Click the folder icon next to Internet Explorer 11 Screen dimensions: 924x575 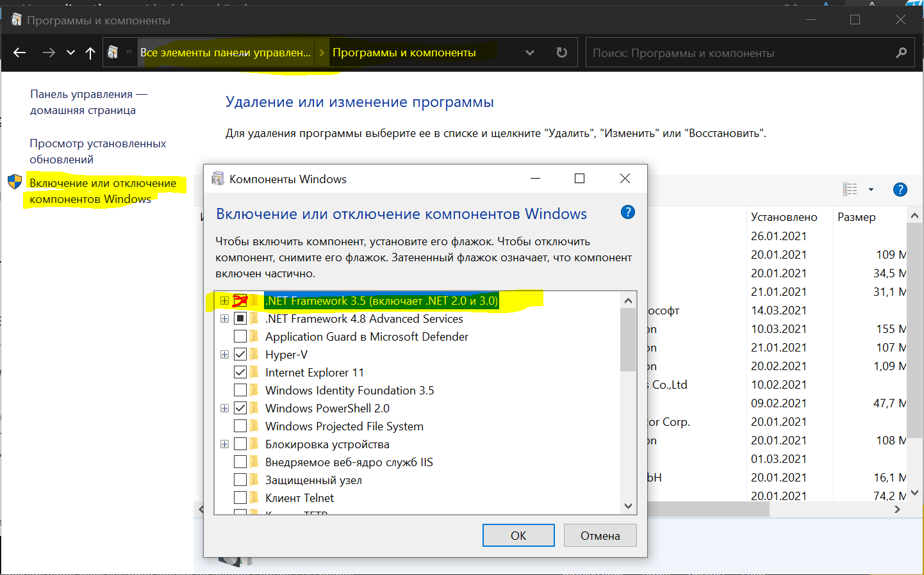pos(255,372)
